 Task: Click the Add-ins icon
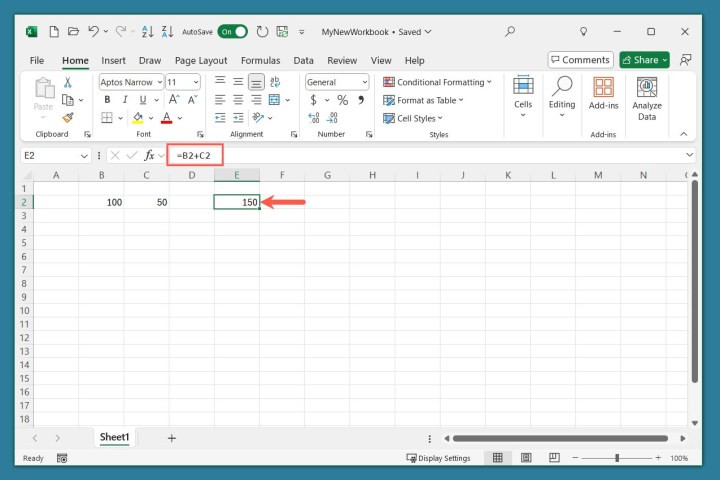point(603,93)
